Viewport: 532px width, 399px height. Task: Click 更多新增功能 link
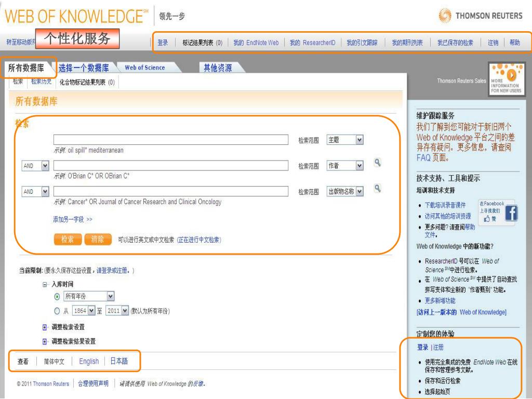coord(440,301)
